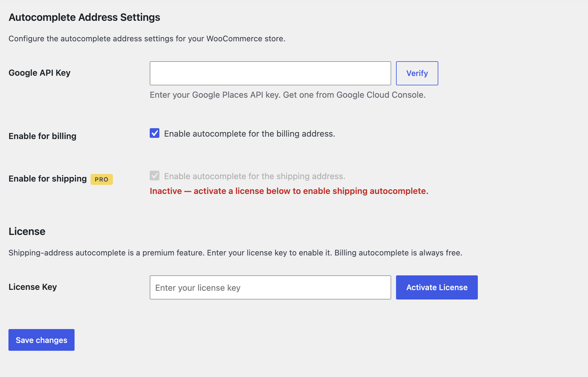Focus the license key input field
The height and width of the screenshot is (377, 588).
tap(270, 287)
